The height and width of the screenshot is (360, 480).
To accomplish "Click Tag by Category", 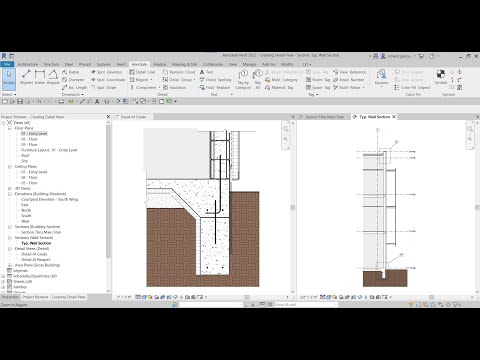I will (243, 79).
